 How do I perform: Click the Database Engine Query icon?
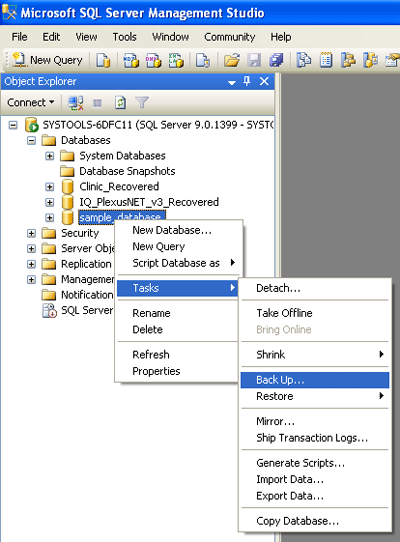103,60
